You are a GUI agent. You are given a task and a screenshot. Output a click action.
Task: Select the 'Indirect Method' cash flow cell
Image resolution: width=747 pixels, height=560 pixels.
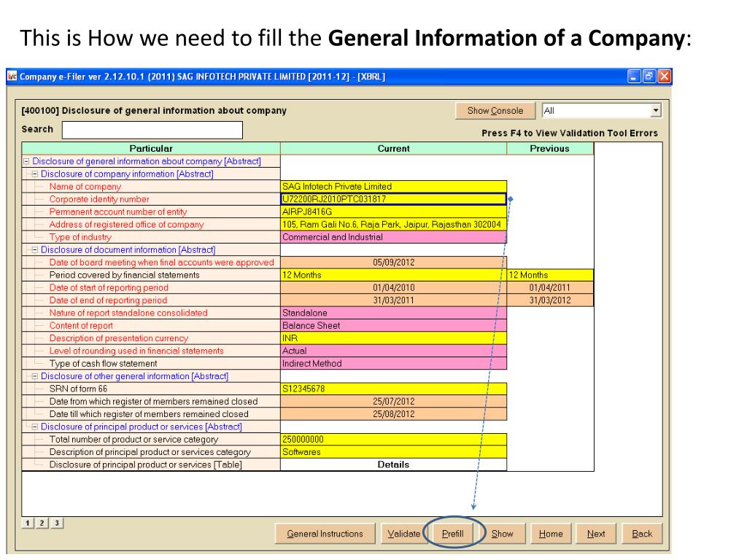click(x=393, y=363)
